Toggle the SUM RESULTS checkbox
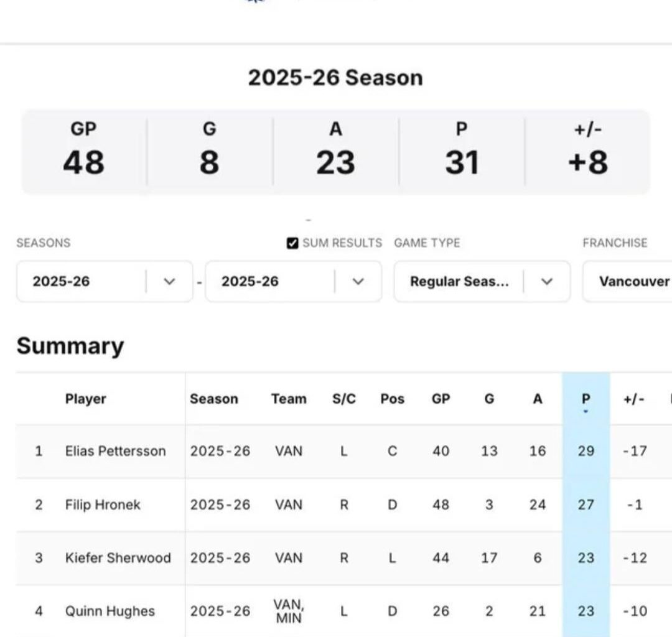Image resolution: width=672 pixels, height=637 pixels. coord(292,243)
